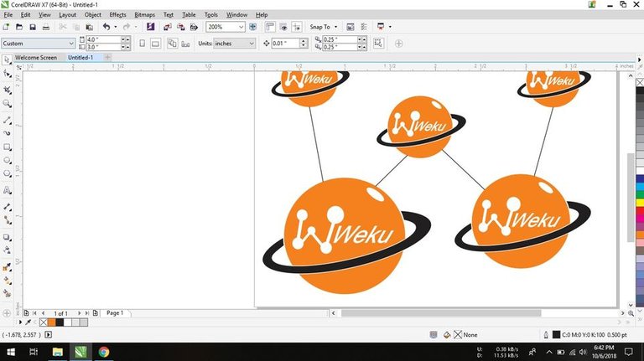Activate the Text tool

click(8, 191)
